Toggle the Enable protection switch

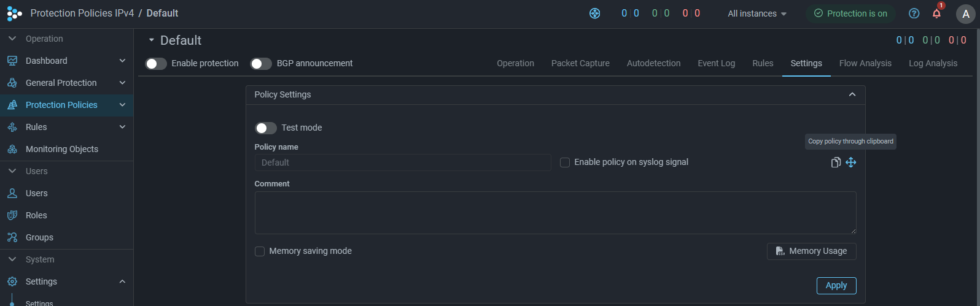(x=156, y=64)
